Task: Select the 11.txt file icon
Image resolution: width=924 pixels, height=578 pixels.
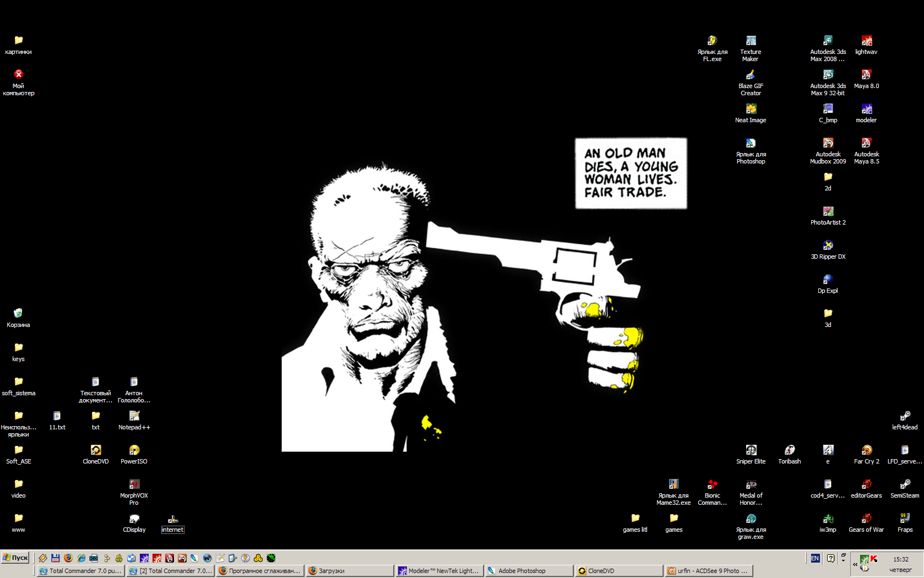Action: 57,421
